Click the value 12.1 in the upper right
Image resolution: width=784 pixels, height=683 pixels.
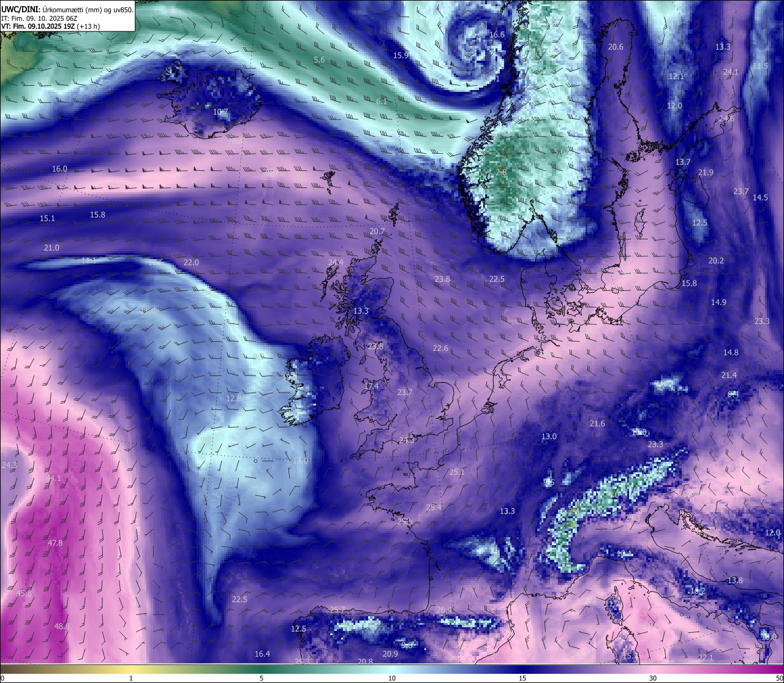pyautogui.click(x=676, y=77)
